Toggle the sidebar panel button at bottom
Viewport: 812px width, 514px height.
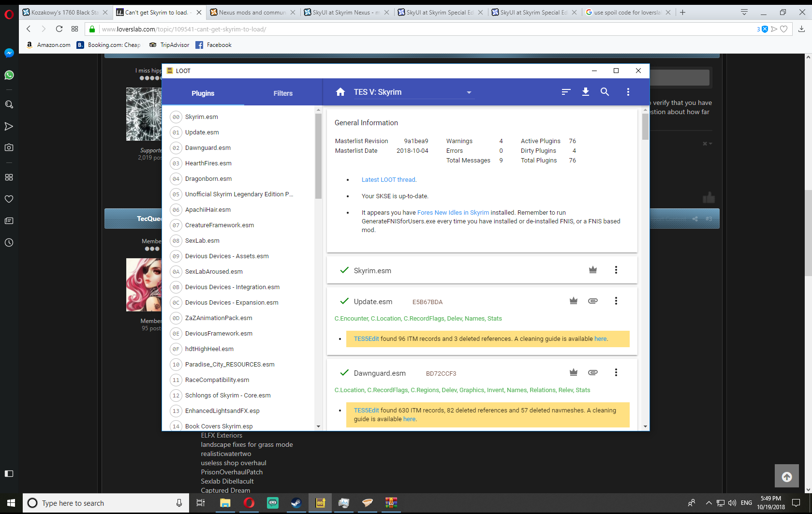pos(9,473)
